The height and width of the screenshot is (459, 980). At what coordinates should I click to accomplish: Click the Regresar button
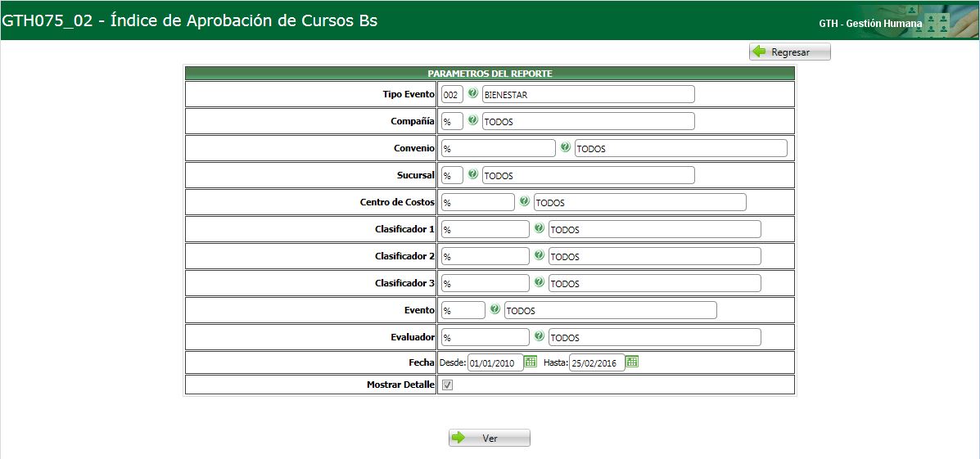point(790,52)
